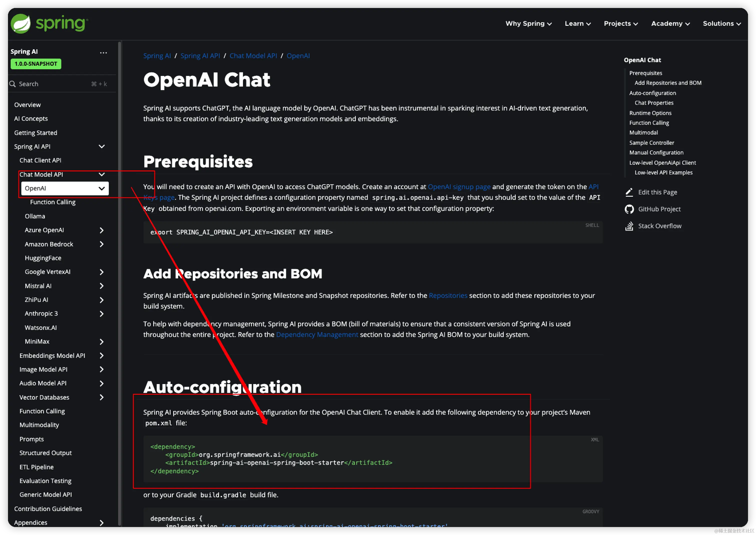The image size is (756, 535).
Task: Open the Dependency Management link
Action: pos(317,335)
